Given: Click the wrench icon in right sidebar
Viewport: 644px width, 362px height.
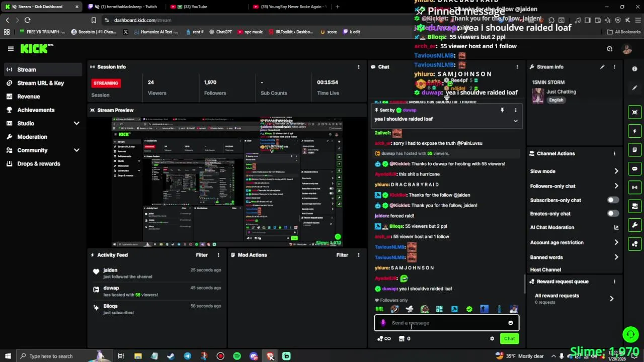Looking at the screenshot, I should (635, 225).
